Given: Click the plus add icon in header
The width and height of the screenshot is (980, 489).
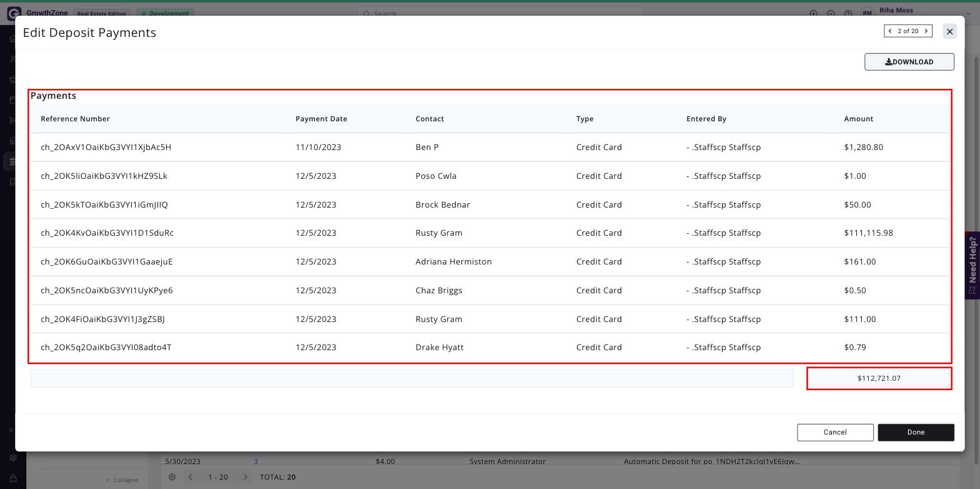Looking at the screenshot, I should [x=814, y=13].
